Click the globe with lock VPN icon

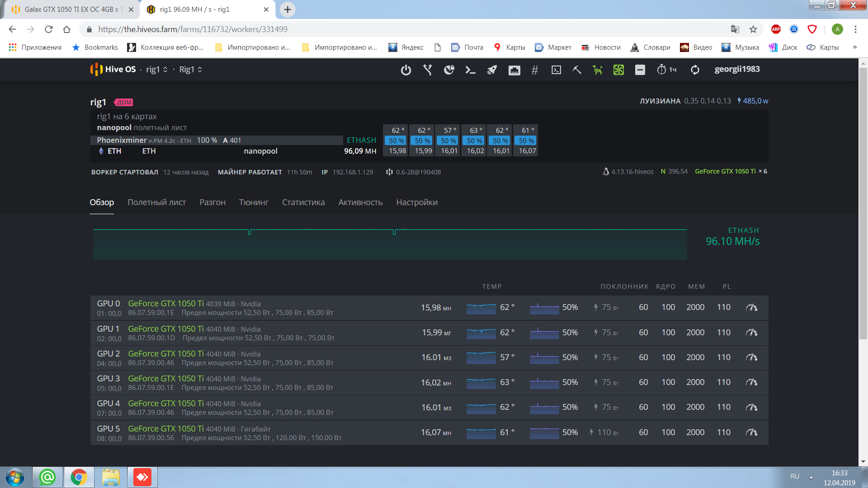click(449, 70)
